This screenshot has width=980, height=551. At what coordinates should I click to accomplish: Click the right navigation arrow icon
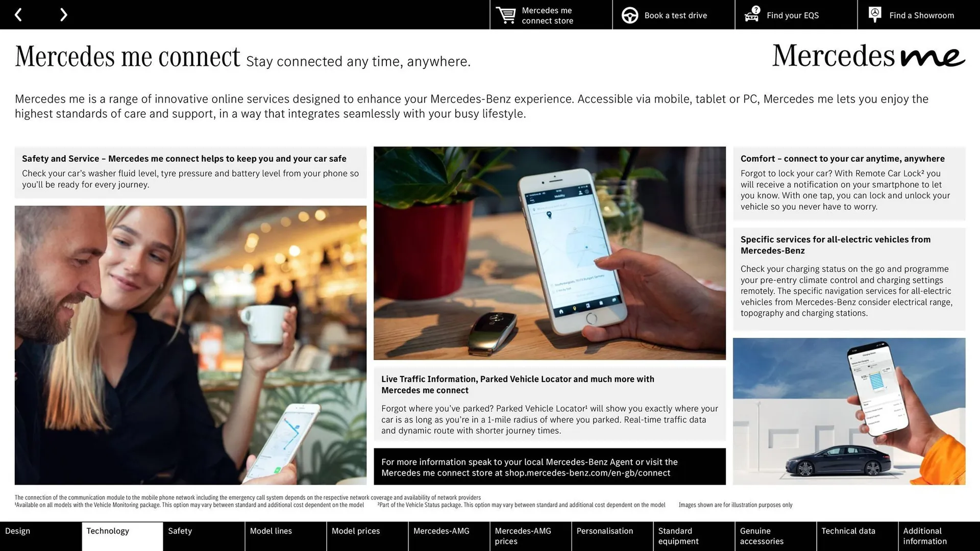click(63, 14)
